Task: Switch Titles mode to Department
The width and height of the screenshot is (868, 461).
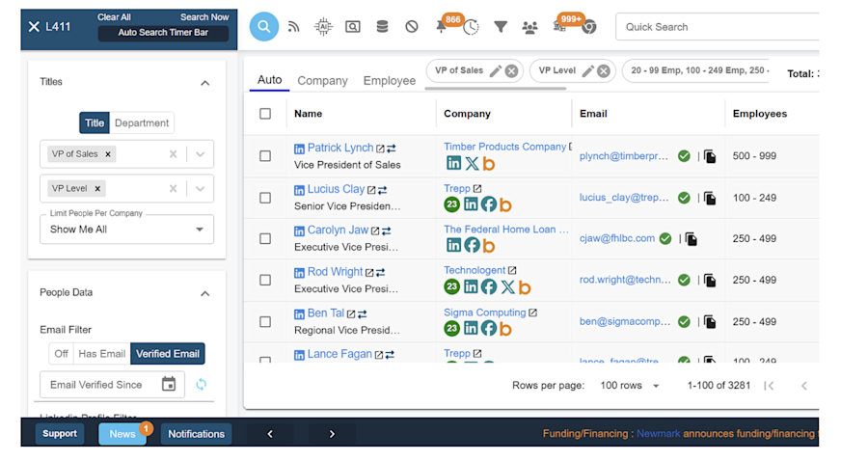Action: point(142,122)
